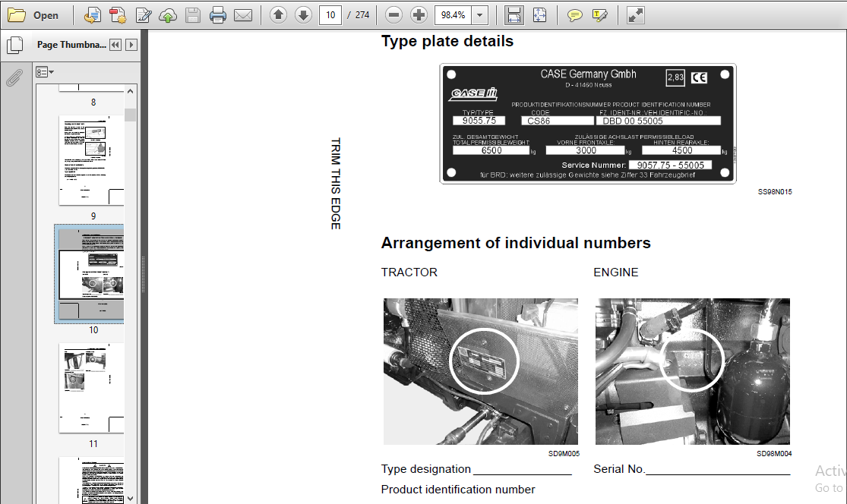847x504 pixels.
Task: Expand the thumbnails panel with right arrow
Action: [131, 45]
